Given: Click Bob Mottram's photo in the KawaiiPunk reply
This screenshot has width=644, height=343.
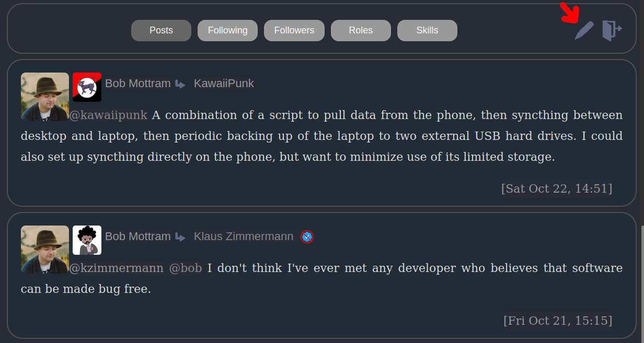Looking at the screenshot, I should coord(45,97).
